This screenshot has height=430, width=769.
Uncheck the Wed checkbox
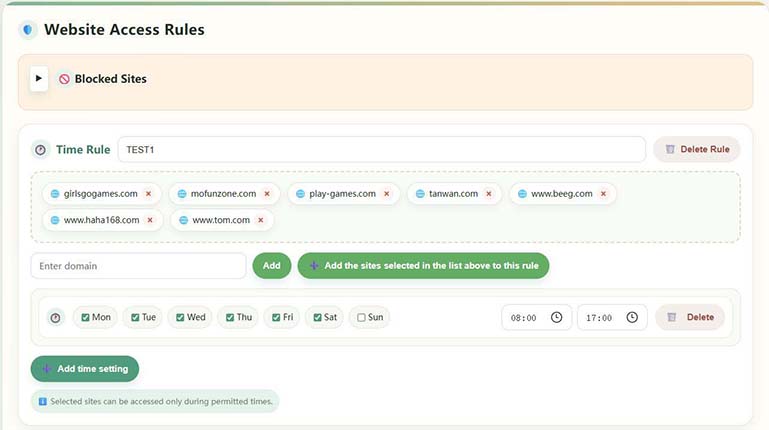click(x=180, y=317)
